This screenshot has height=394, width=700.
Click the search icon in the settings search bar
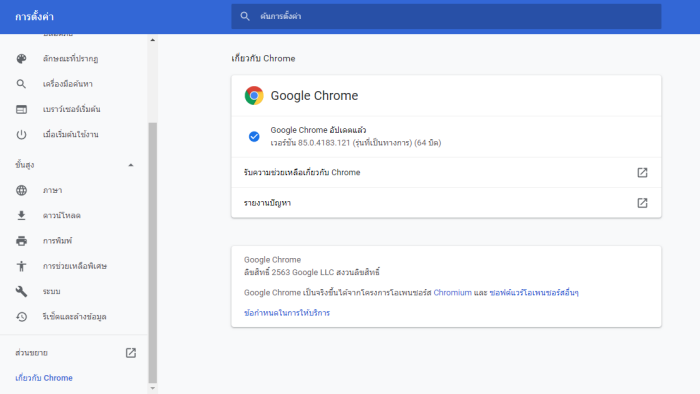coord(245,17)
